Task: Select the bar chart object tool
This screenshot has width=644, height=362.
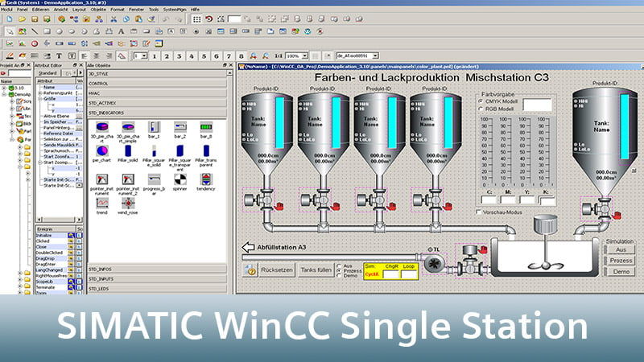Action: pos(22,43)
